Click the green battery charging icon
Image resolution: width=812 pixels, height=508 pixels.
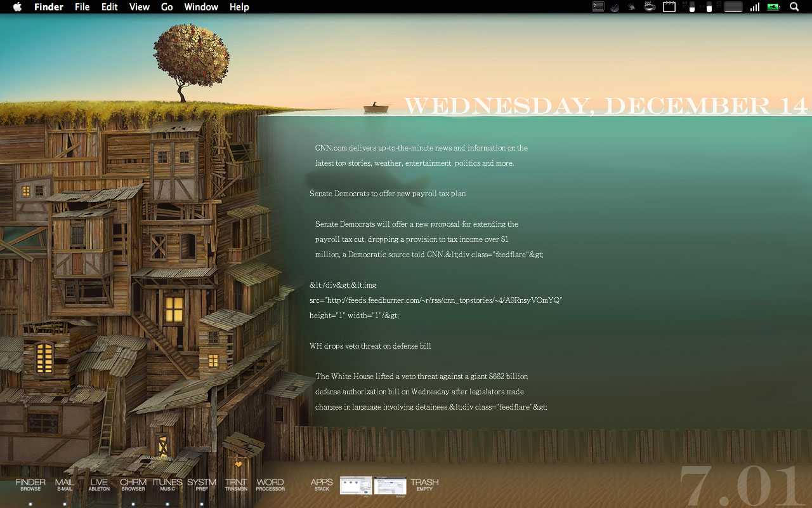click(774, 7)
